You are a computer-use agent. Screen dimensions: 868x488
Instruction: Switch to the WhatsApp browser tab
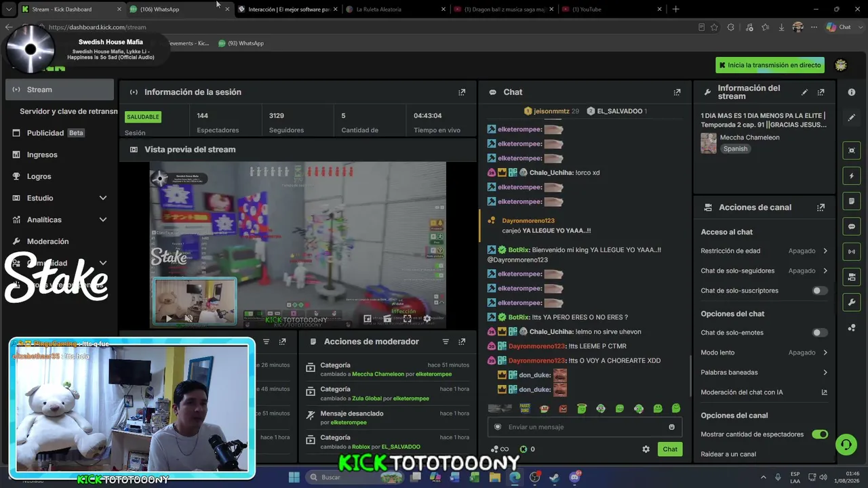[x=180, y=9]
